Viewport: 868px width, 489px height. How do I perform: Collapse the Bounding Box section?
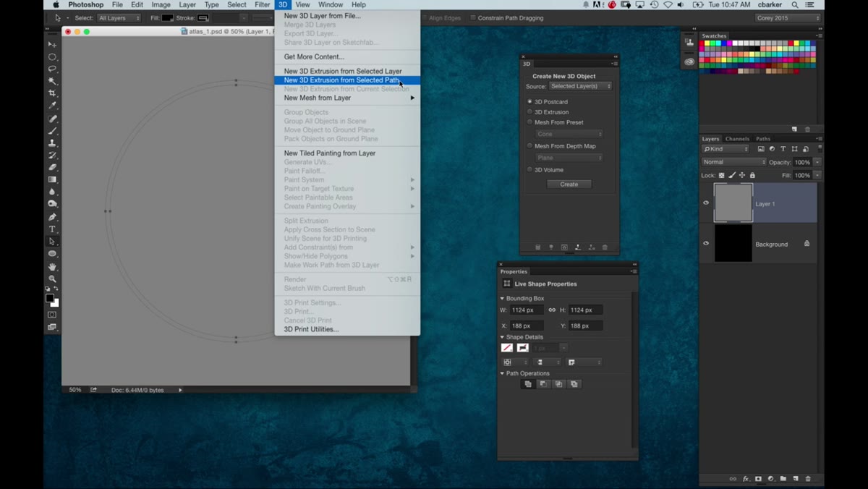[x=503, y=298]
